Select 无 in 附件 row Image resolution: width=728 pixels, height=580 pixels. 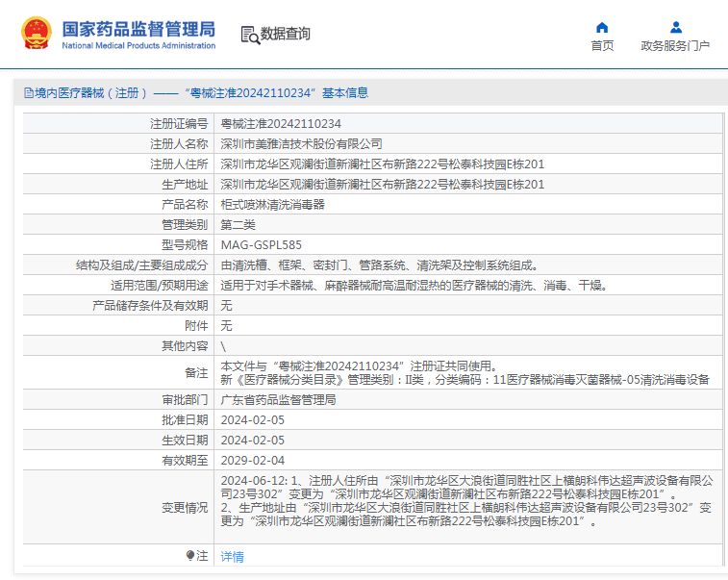click(x=226, y=325)
